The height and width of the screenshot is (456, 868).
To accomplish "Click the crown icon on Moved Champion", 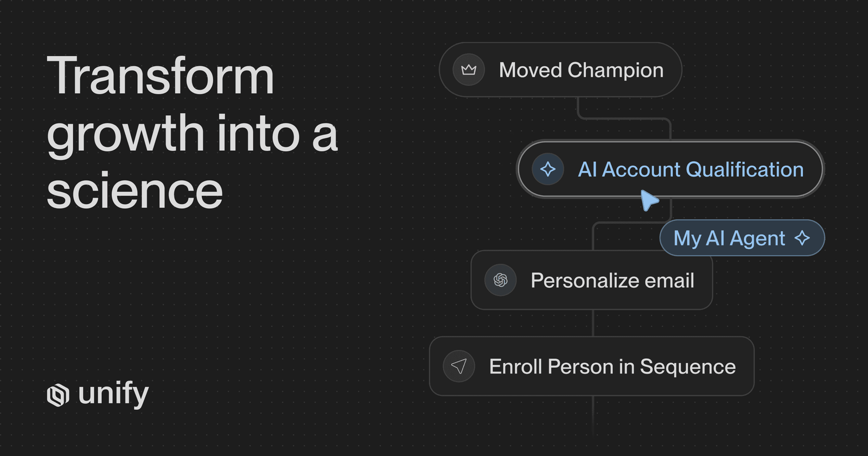I will tap(469, 70).
